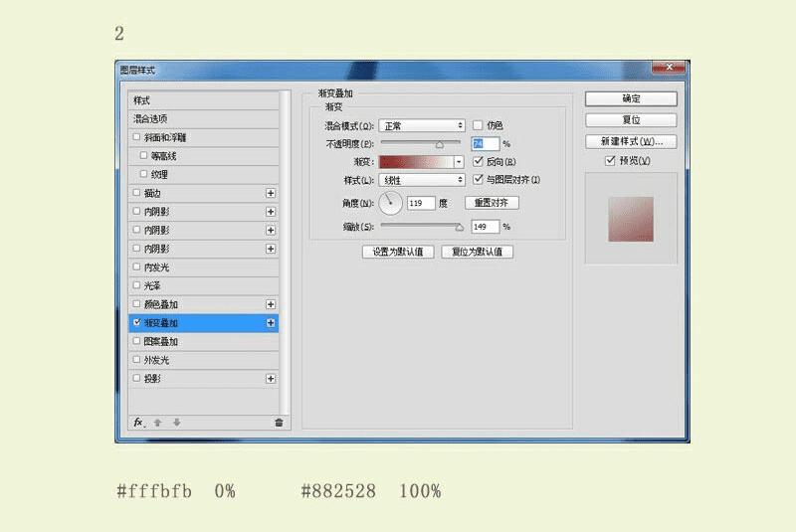Enable the 仿色 dither checkbox
The image size is (796, 532).
[478, 124]
